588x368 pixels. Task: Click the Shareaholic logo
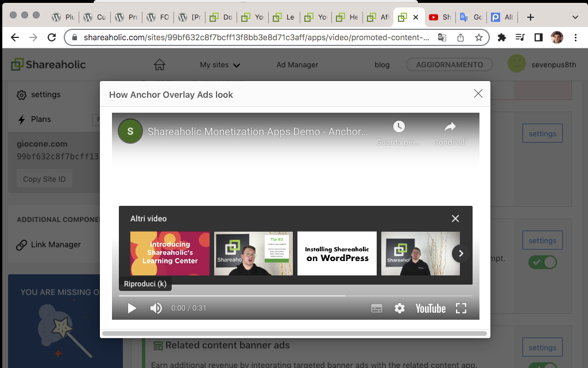tap(48, 64)
